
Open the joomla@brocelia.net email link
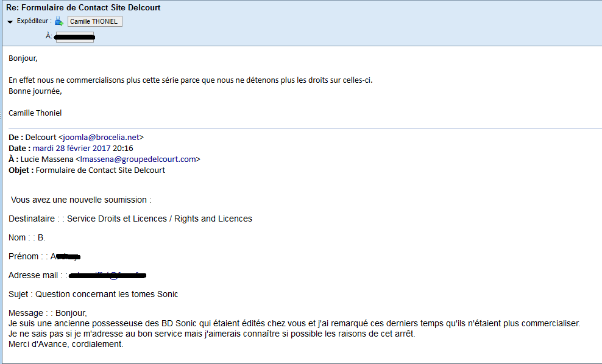(x=101, y=138)
